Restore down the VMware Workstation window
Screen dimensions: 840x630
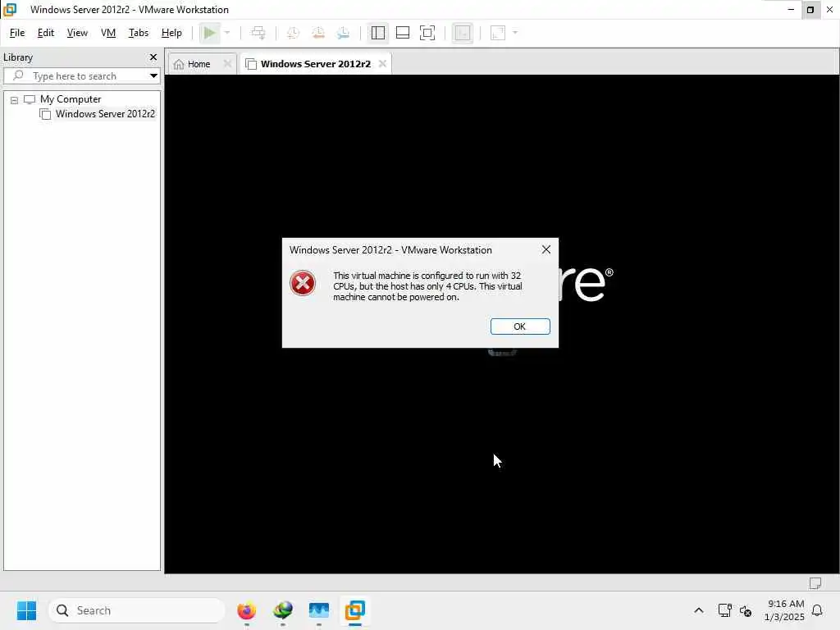[810, 10]
